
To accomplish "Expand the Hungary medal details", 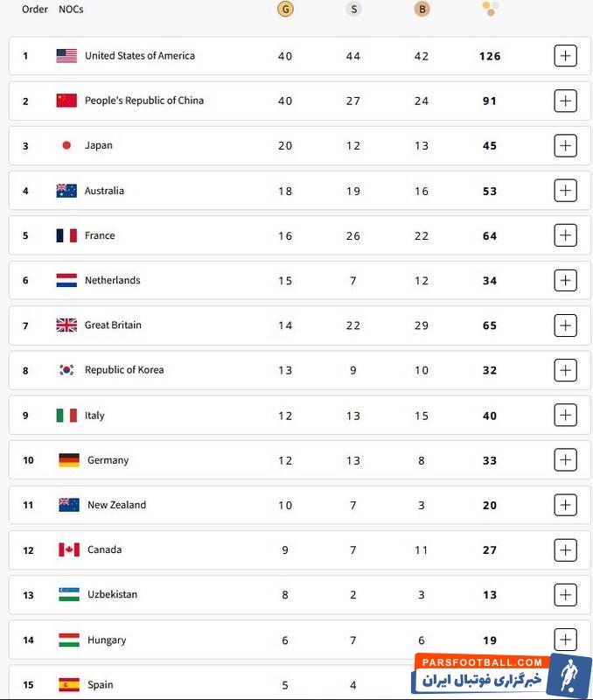I will [565, 640].
